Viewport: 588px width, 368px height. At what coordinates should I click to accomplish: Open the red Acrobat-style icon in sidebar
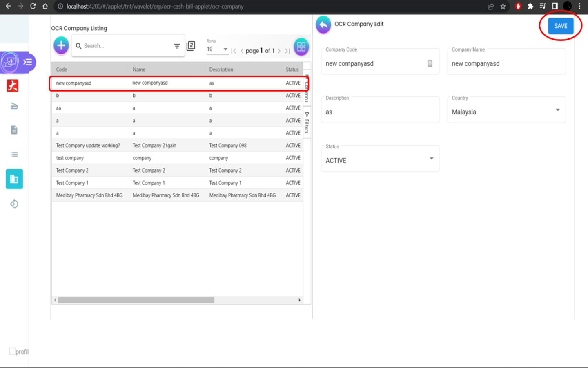(13, 85)
